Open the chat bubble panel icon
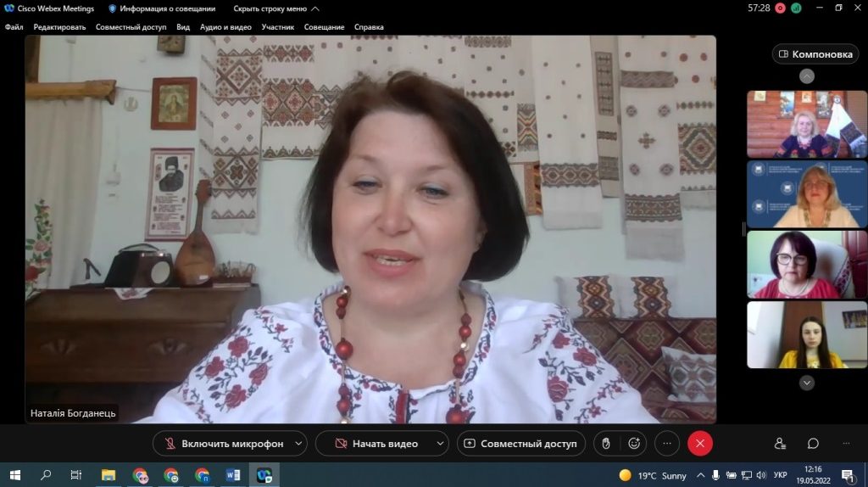 pos(813,443)
